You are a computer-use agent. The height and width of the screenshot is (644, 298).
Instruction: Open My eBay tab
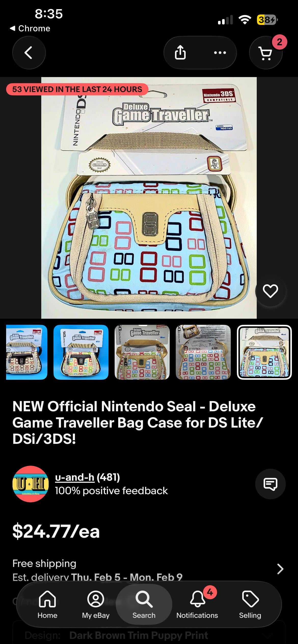(96, 604)
